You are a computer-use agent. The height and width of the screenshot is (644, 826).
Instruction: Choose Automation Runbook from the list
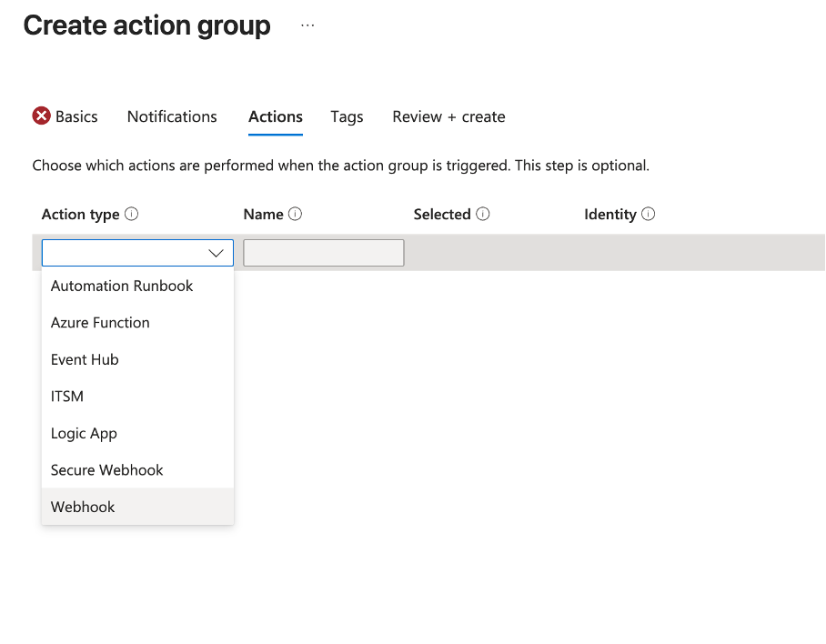click(x=122, y=286)
